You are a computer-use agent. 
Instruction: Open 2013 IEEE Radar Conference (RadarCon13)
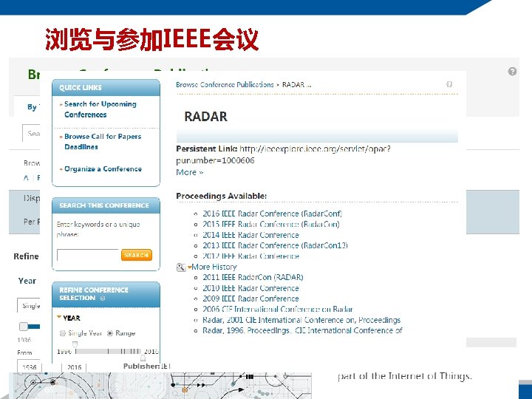[275, 245]
